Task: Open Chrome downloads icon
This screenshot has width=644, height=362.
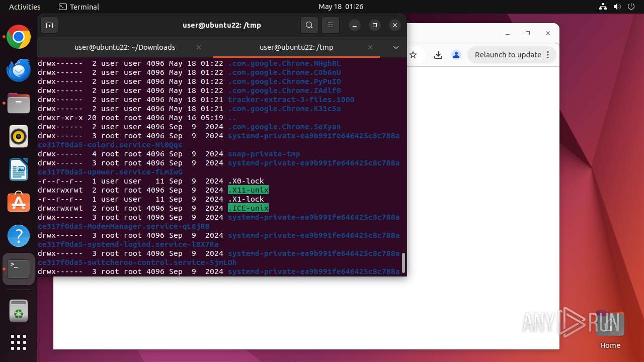Action: (438, 55)
